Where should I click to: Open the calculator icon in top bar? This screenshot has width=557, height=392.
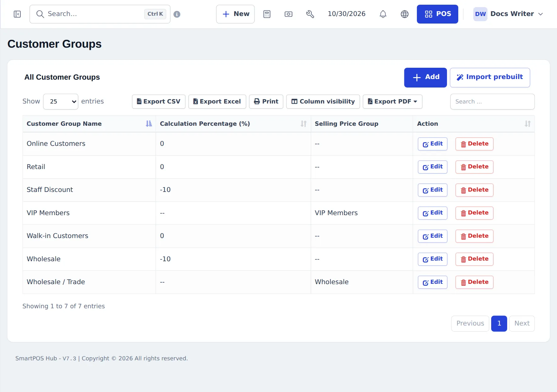pos(267,14)
